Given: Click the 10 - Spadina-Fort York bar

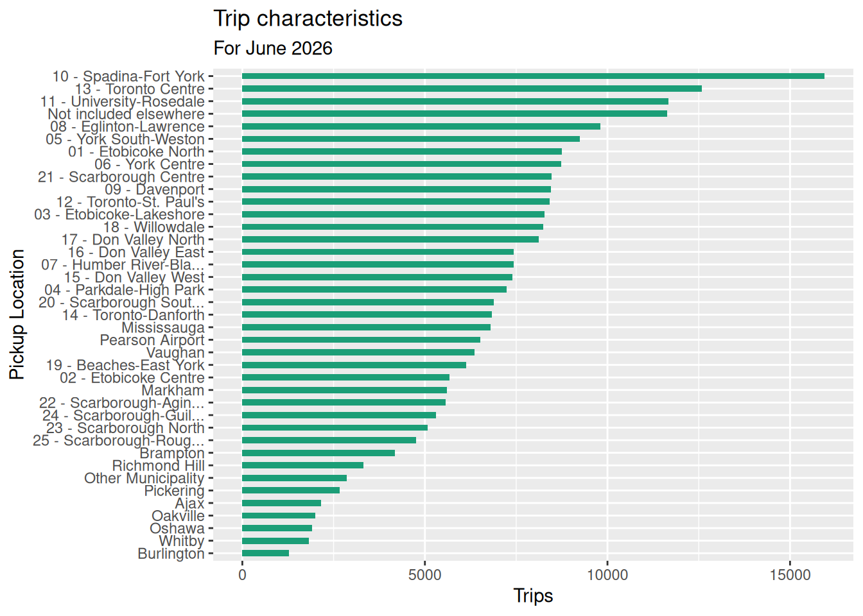Looking at the screenshot, I should pyautogui.click(x=533, y=76).
